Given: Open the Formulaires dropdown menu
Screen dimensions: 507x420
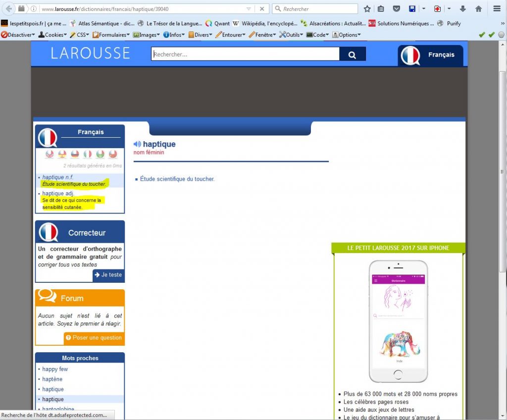Looking at the screenshot, I should click(x=111, y=35).
